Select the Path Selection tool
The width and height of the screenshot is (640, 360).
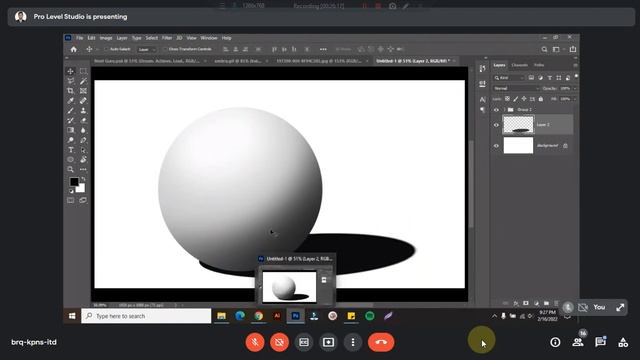[83, 150]
